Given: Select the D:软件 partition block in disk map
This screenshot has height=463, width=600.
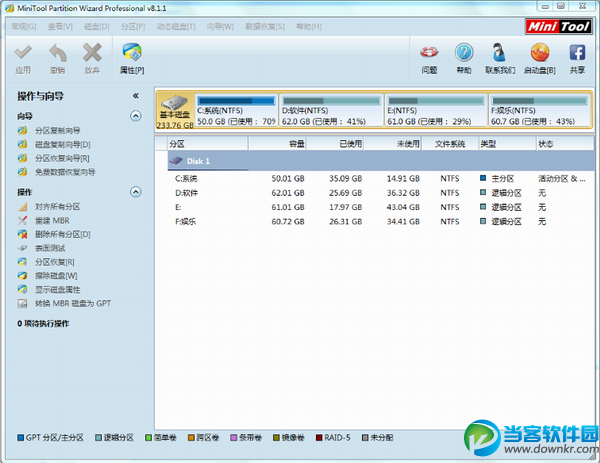Looking at the screenshot, I should pyautogui.click(x=331, y=110).
